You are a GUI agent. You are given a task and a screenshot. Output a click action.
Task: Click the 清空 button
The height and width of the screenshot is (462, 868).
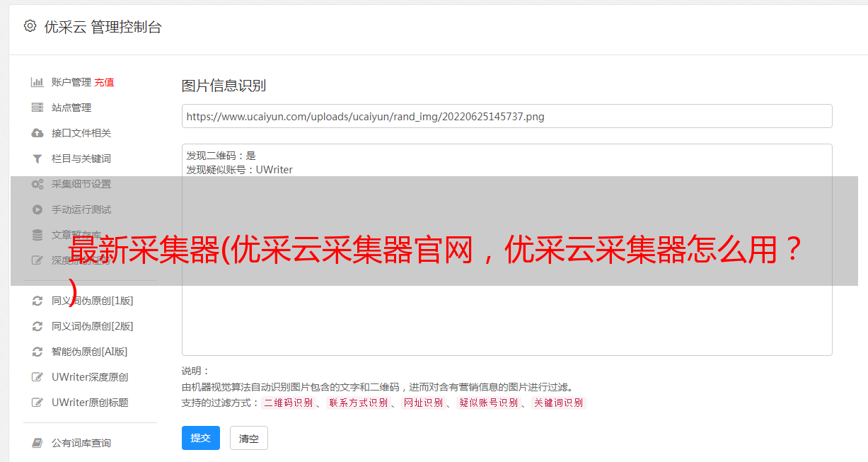[x=249, y=439]
